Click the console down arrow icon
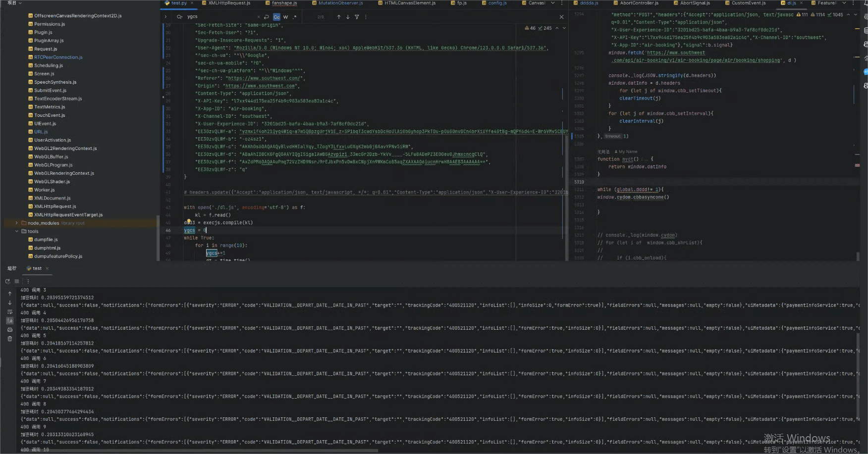 [9, 303]
